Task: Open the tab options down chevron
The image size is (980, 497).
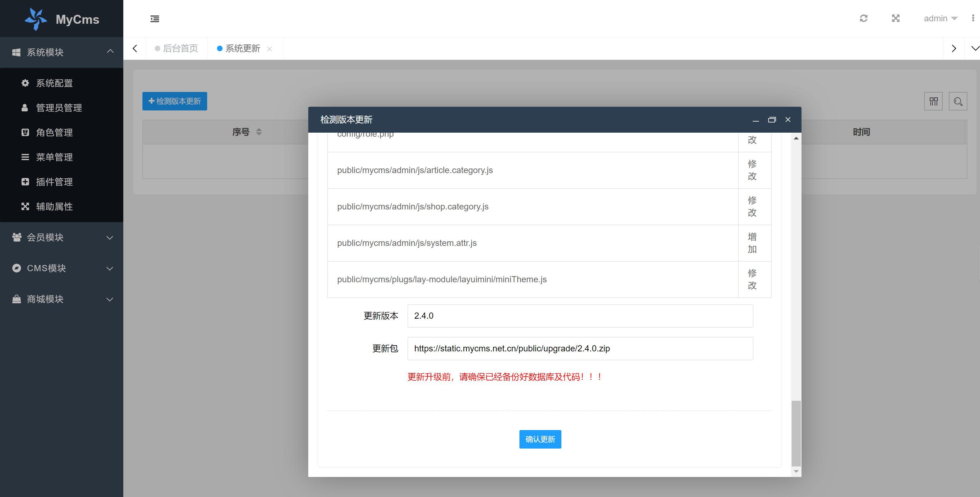Action: [975, 48]
